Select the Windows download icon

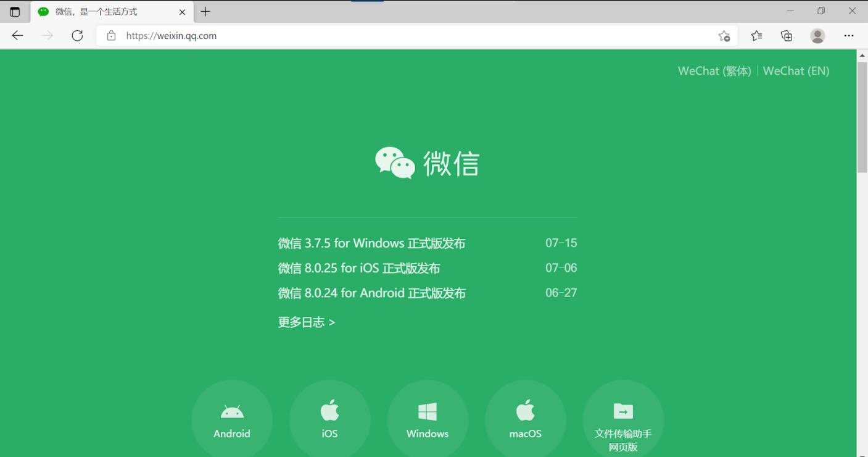click(x=427, y=410)
